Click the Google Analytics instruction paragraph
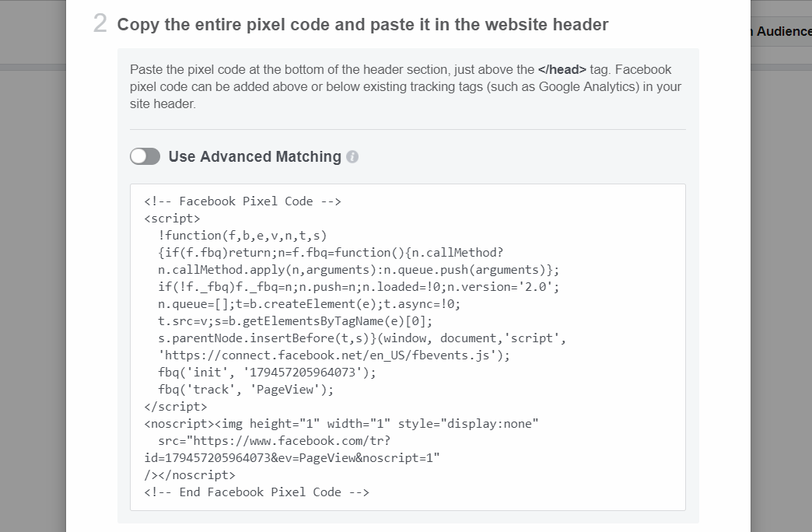The image size is (812, 532). (x=405, y=86)
